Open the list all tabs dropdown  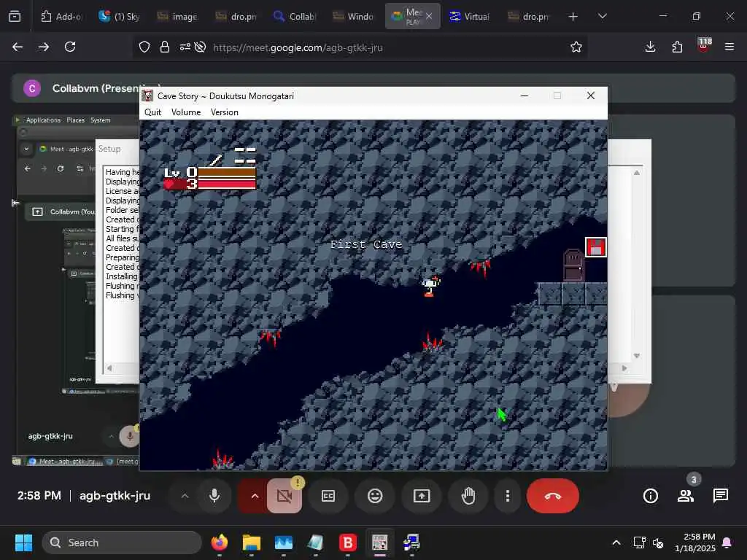(602, 16)
